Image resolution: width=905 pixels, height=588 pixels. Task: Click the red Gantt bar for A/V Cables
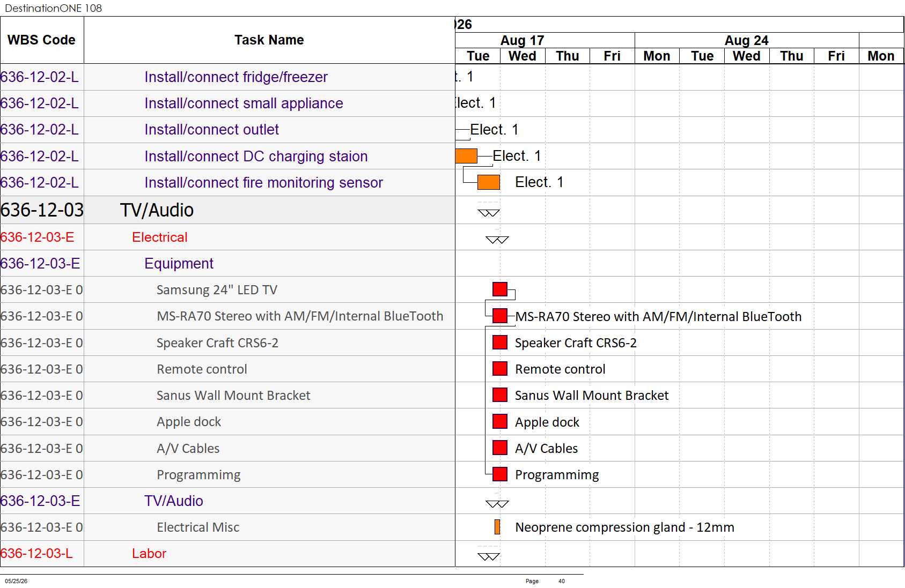(500, 448)
